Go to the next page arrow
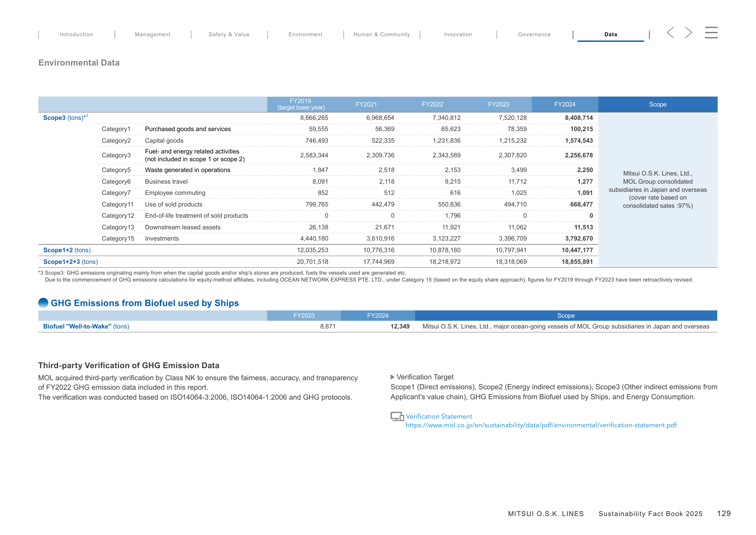Viewport: 756px width, 535px height. pos(688,32)
